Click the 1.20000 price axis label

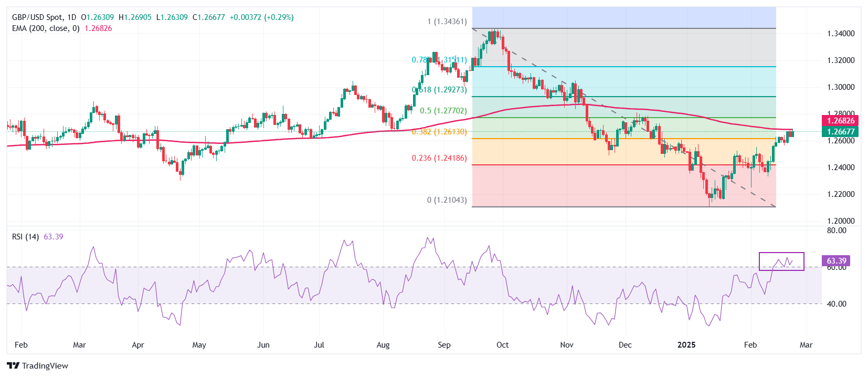[841, 221]
